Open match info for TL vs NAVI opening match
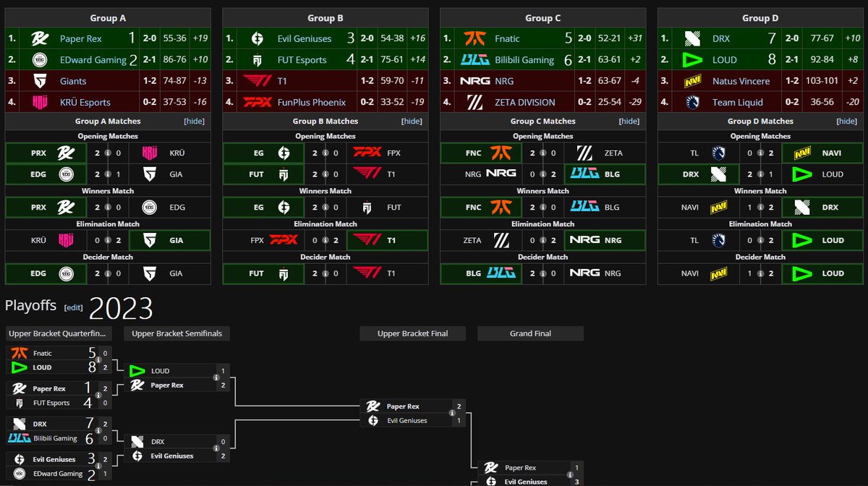The height and width of the screenshot is (486, 868). tap(760, 153)
